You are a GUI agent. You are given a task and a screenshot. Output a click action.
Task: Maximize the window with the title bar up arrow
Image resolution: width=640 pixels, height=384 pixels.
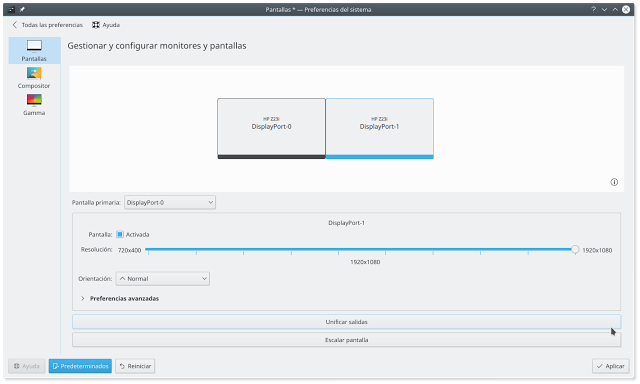tap(615, 9)
